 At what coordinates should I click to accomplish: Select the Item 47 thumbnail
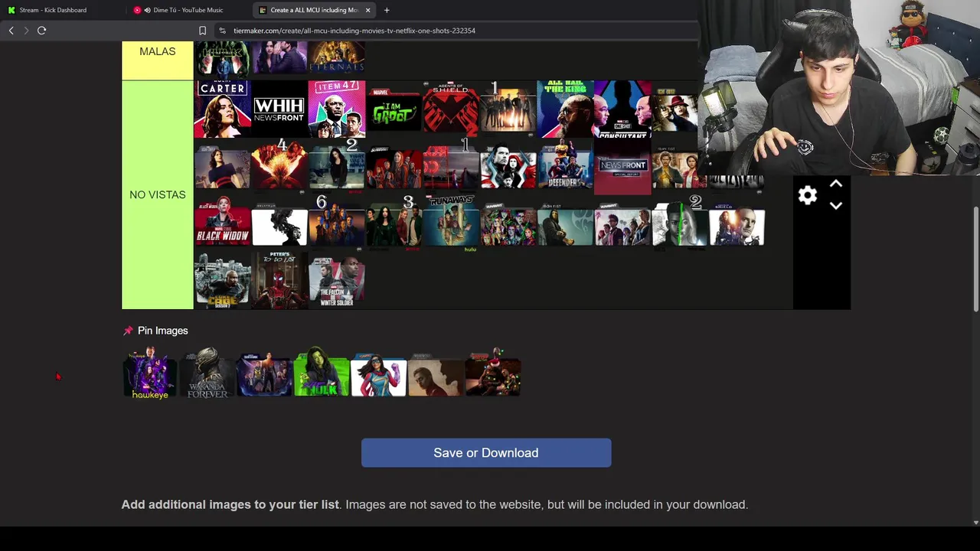[x=337, y=109]
